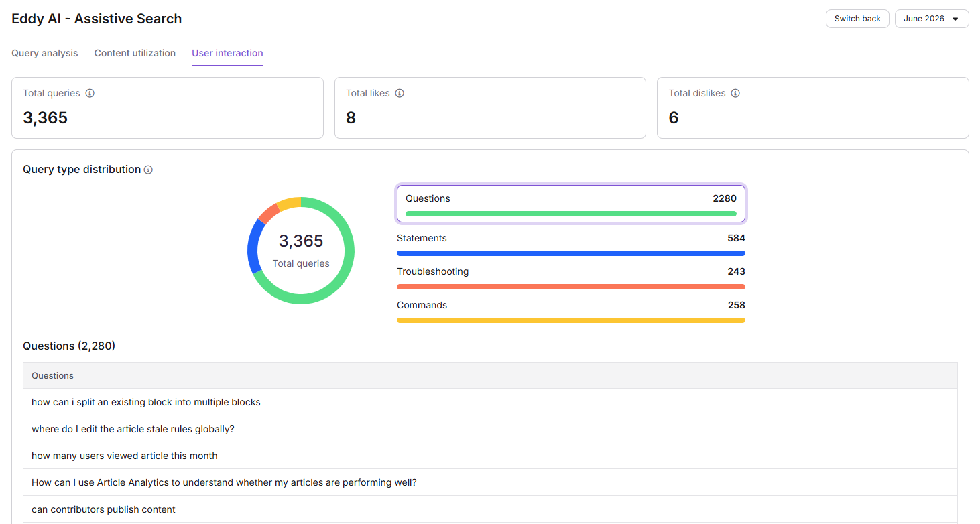980x524 pixels.
Task: Select the User interaction tab
Action: point(227,53)
